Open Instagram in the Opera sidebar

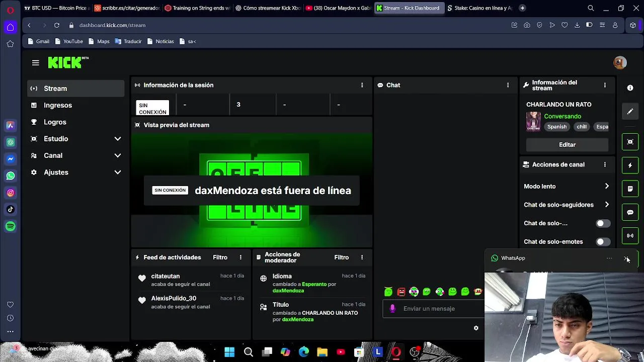coord(10,193)
